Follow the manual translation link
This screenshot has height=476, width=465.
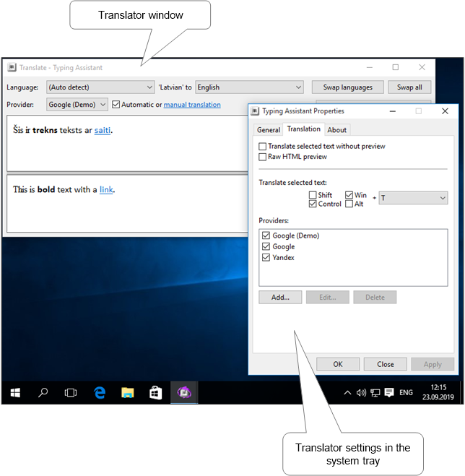[192, 105]
